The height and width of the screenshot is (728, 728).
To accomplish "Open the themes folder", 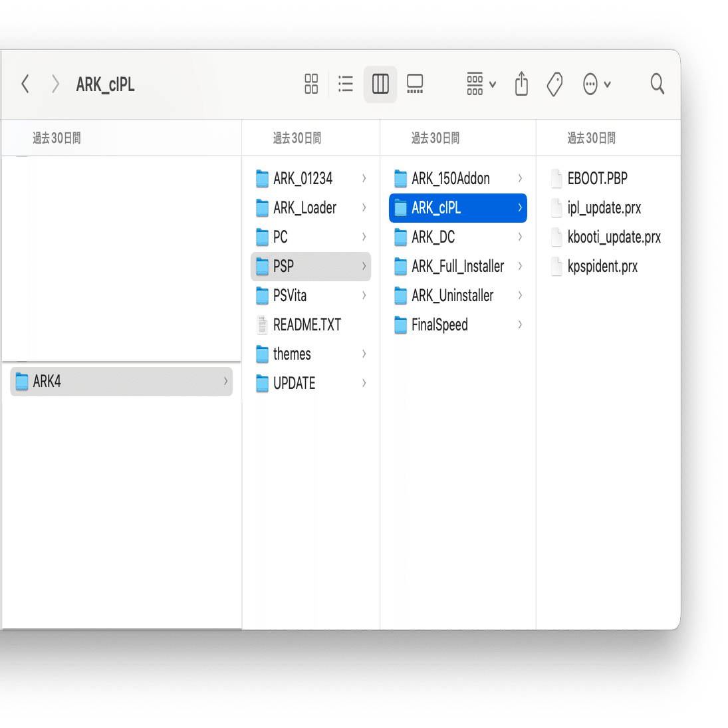I will point(310,354).
